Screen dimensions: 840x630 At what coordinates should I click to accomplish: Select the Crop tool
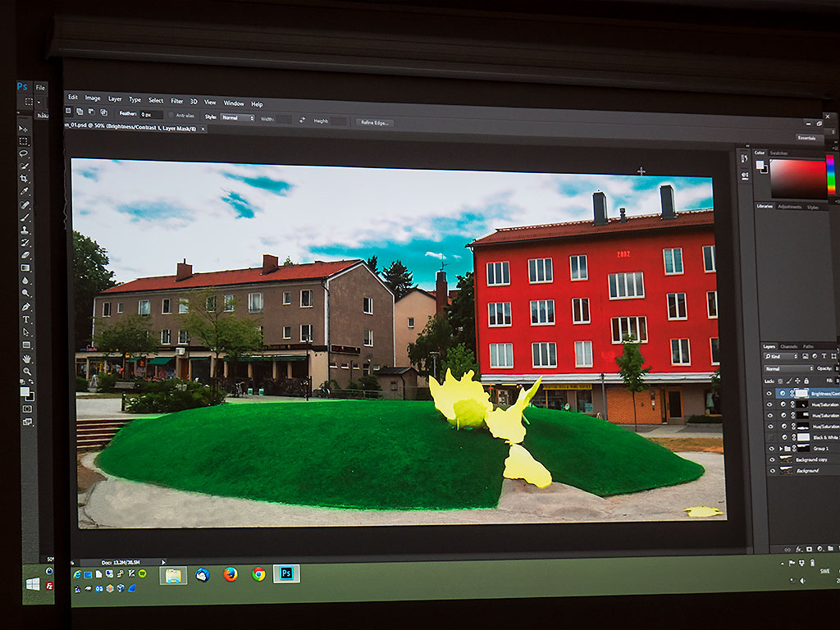(x=25, y=178)
